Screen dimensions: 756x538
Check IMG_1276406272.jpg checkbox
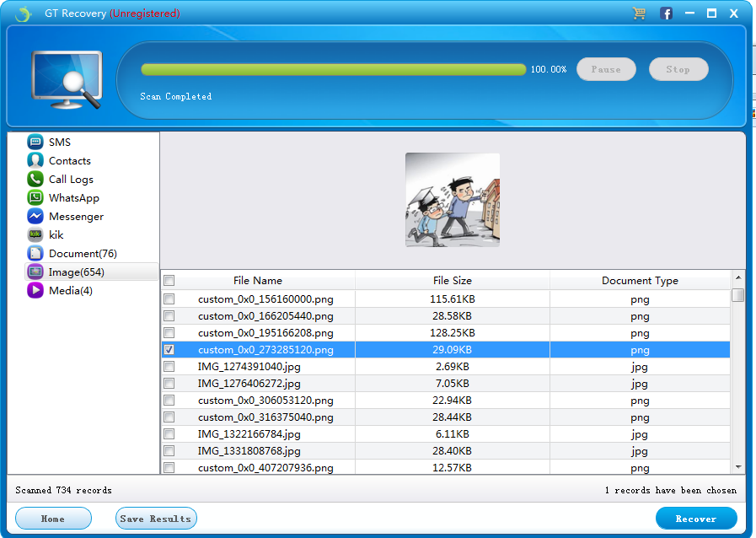169,384
